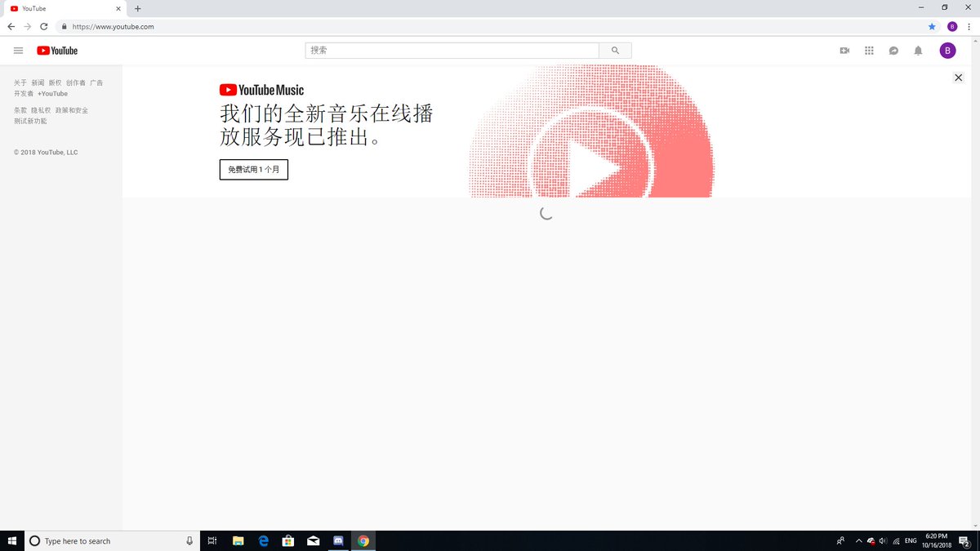Click the ENG language indicator
Image resolution: width=980 pixels, height=551 pixels.
[911, 540]
